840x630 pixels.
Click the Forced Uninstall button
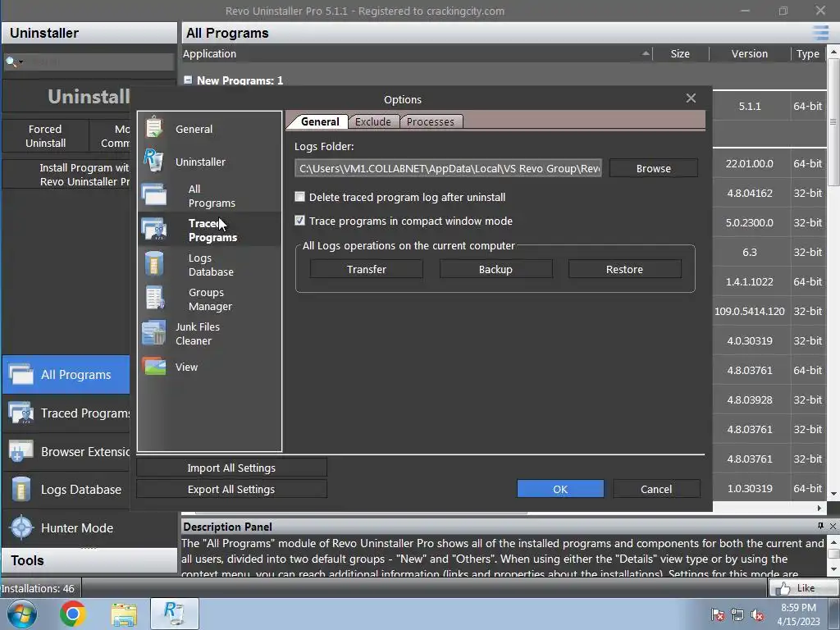[46, 136]
